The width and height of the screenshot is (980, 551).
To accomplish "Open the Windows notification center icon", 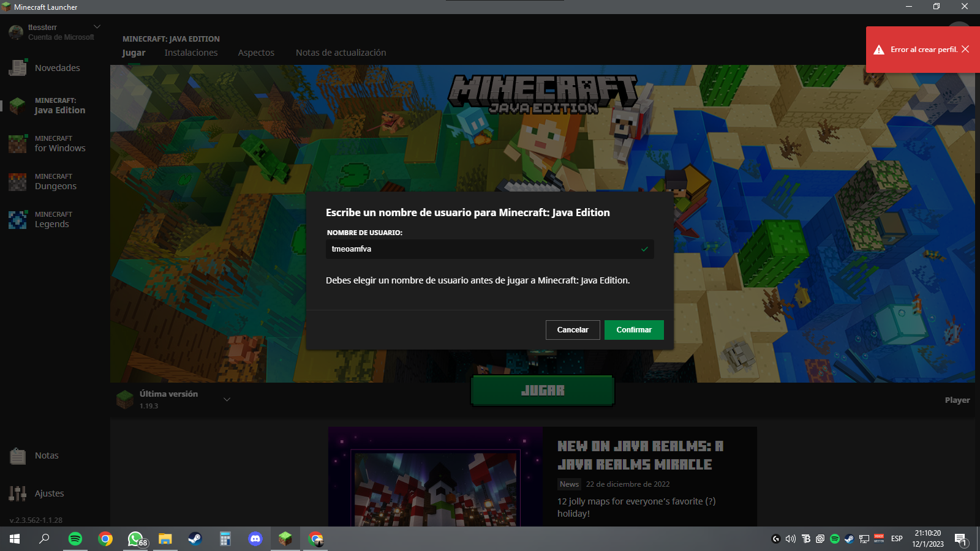I will click(x=960, y=539).
